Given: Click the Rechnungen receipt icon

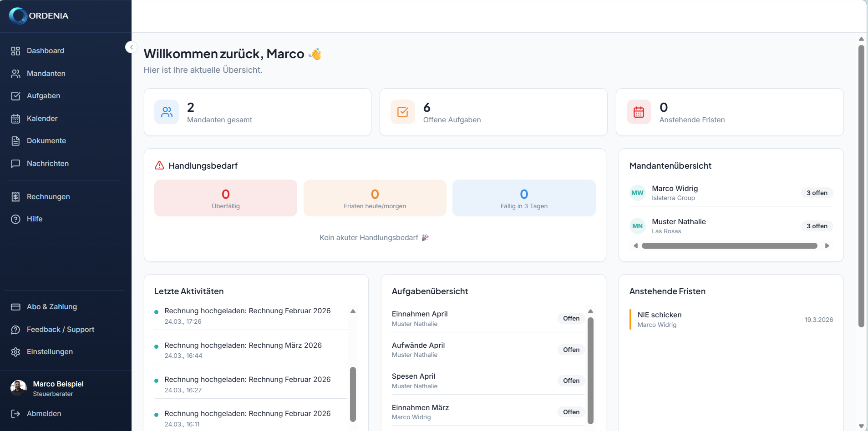Looking at the screenshot, I should click(15, 197).
